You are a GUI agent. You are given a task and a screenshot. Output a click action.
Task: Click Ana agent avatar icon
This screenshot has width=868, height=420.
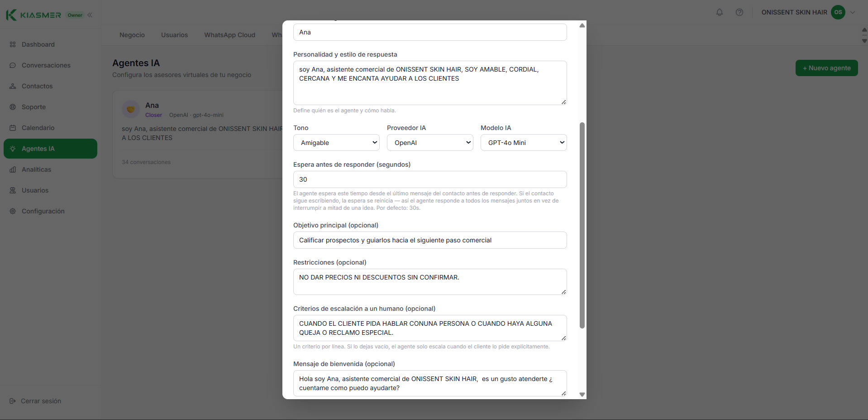(131, 109)
